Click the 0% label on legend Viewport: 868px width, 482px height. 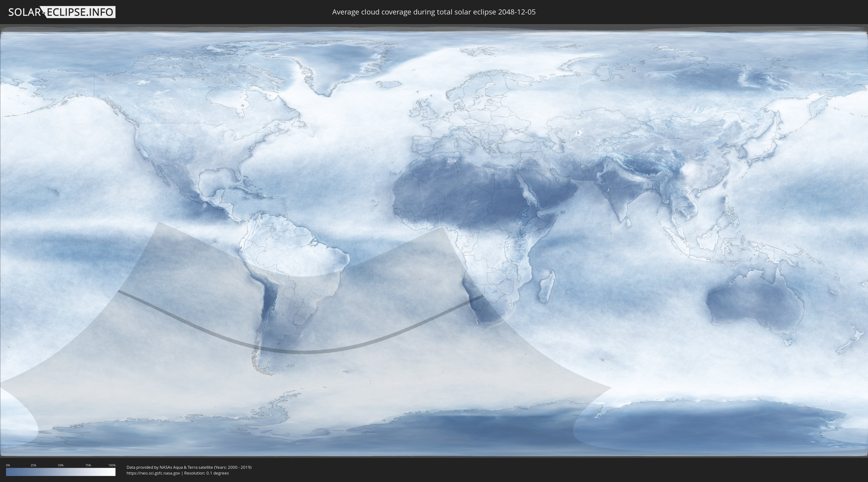(x=8, y=465)
